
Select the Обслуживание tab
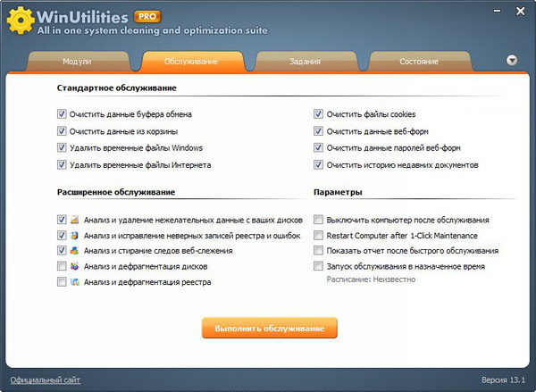[191, 62]
